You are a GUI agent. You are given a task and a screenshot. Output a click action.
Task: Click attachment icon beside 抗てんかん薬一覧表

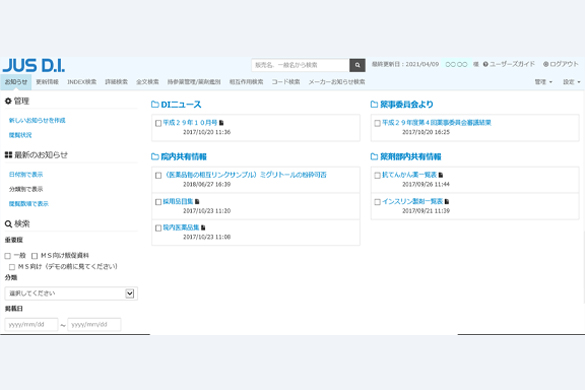click(441, 175)
